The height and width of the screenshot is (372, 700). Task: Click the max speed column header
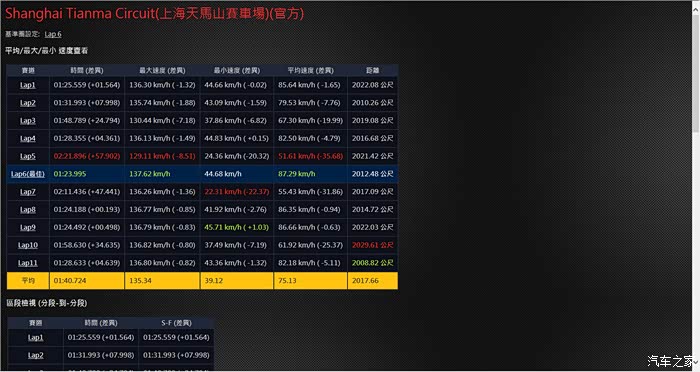point(162,71)
